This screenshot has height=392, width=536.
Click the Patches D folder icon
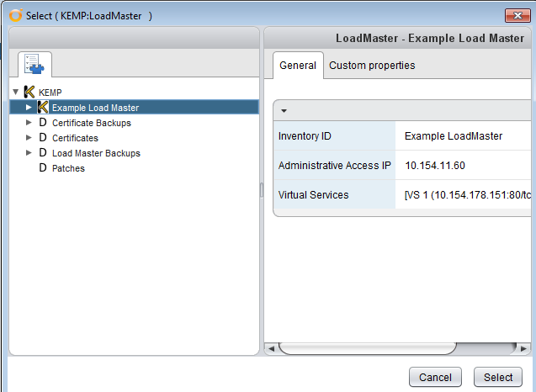pyautogui.click(x=43, y=167)
